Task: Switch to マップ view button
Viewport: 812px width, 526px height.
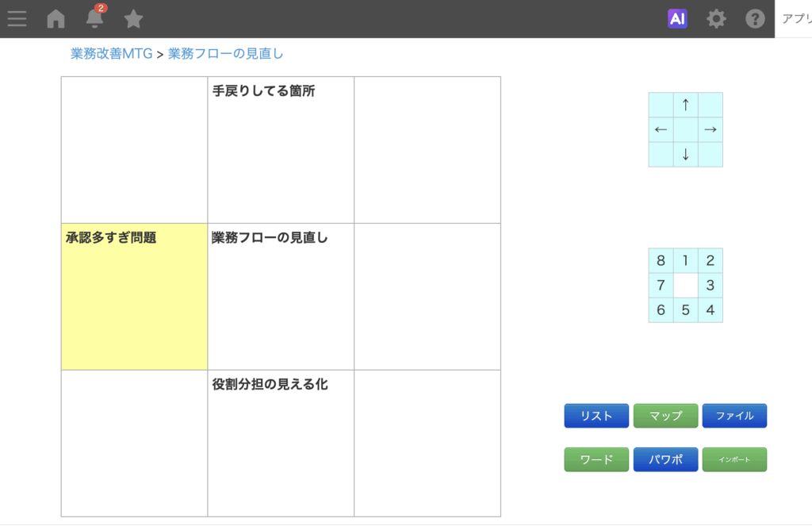Action: pos(665,416)
